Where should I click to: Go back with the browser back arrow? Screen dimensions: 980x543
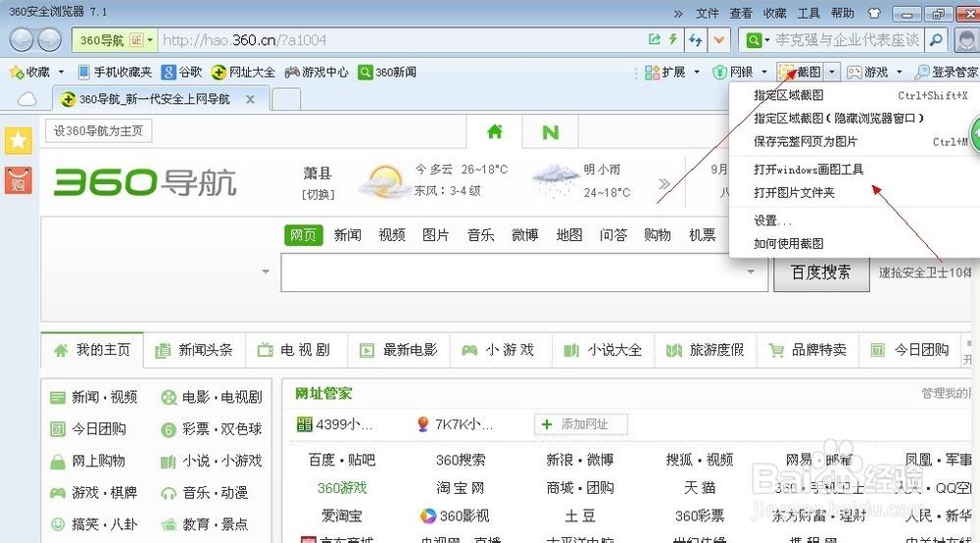pos(22,40)
